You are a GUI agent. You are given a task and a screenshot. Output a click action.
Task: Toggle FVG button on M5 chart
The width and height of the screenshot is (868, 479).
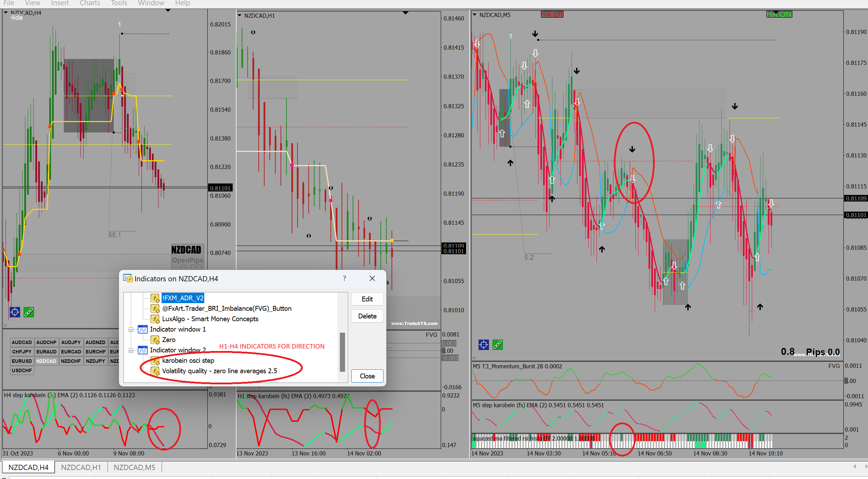point(834,366)
